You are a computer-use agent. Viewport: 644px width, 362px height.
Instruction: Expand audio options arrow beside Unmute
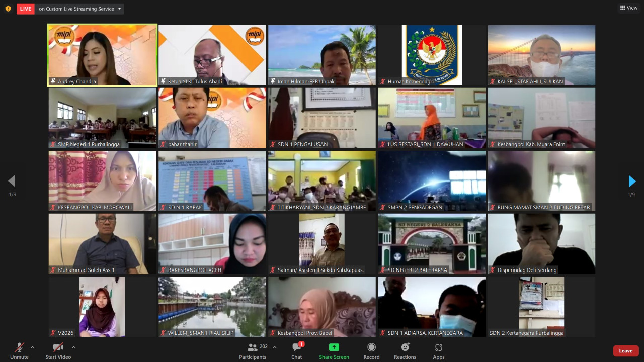point(33,347)
